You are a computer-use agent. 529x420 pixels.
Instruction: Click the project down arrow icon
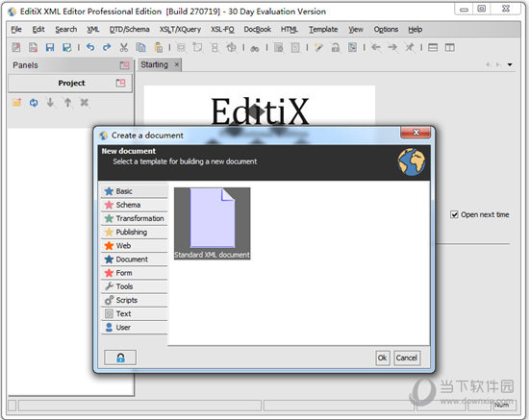[50, 102]
